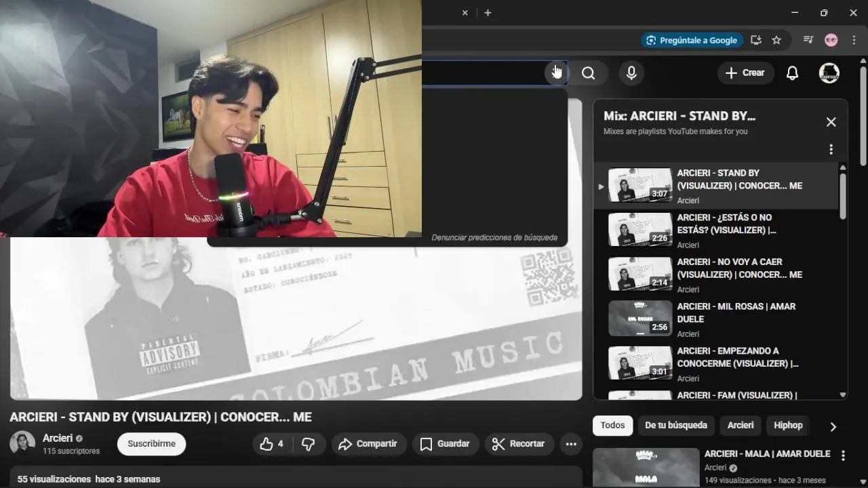Play ARCIERI - MIL ROSAS playlist item
Screen dimensions: 868x488
(716, 320)
